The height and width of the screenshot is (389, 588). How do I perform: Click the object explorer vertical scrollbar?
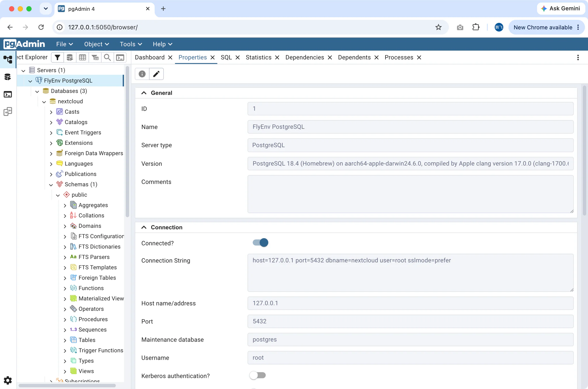click(x=127, y=141)
